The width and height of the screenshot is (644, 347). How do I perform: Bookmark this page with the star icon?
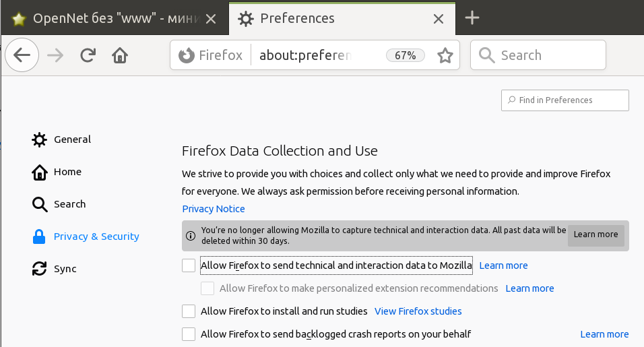coord(445,55)
